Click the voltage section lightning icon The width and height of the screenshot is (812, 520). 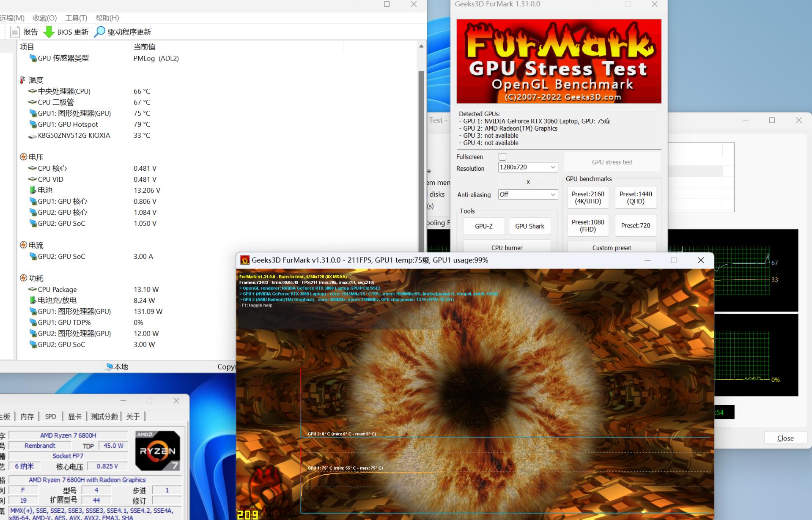24,157
